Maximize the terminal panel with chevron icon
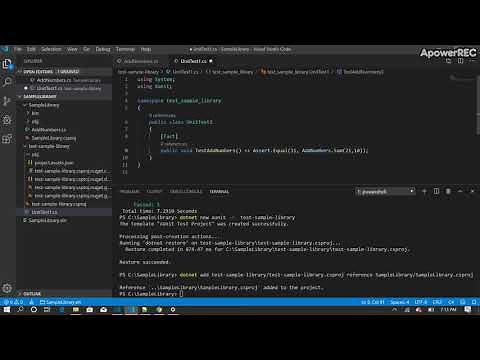Image resolution: width=480 pixels, height=360 pixels. point(460,191)
